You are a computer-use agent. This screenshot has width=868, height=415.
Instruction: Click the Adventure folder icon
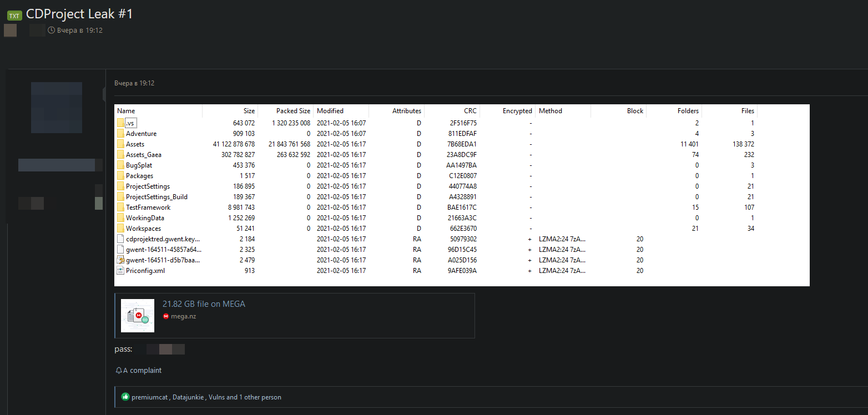point(120,134)
